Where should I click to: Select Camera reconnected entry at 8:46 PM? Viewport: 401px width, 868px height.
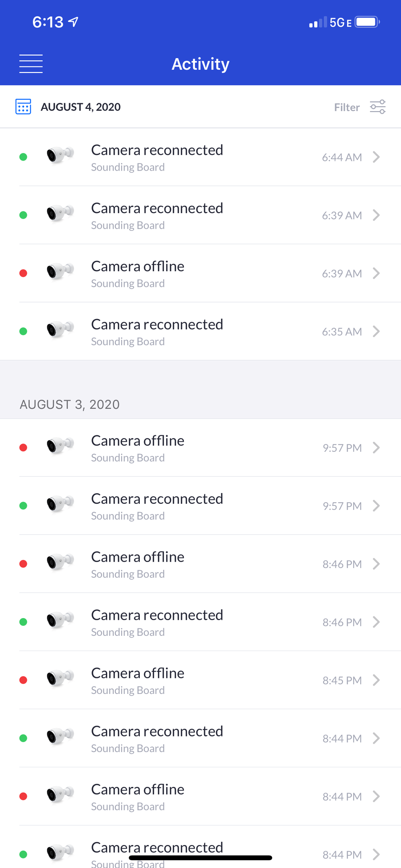[157, 622]
